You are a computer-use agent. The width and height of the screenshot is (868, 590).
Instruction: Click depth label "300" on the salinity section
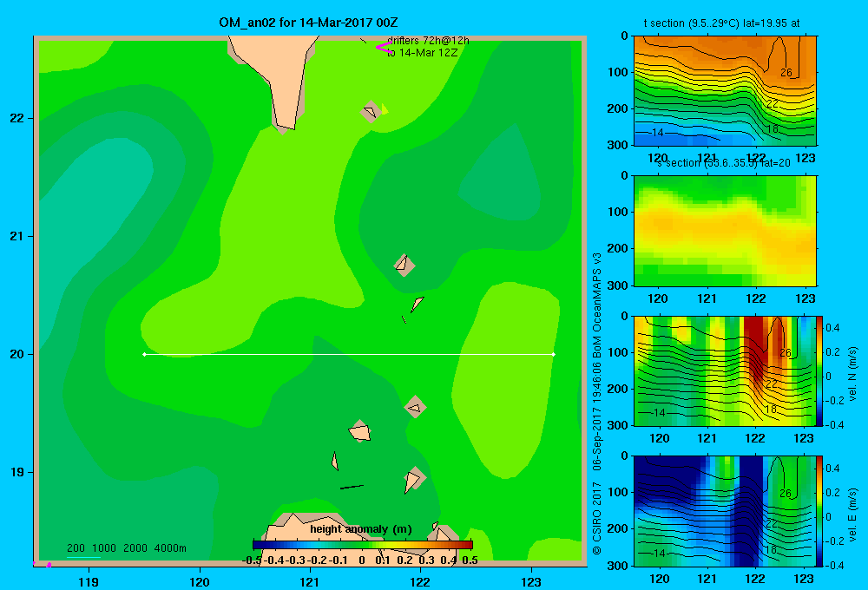point(617,285)
